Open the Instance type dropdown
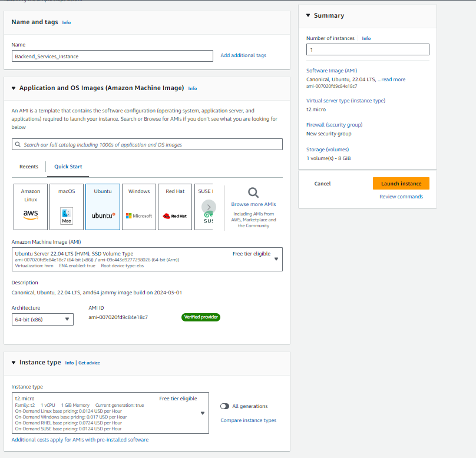 [x=110, y=413]
